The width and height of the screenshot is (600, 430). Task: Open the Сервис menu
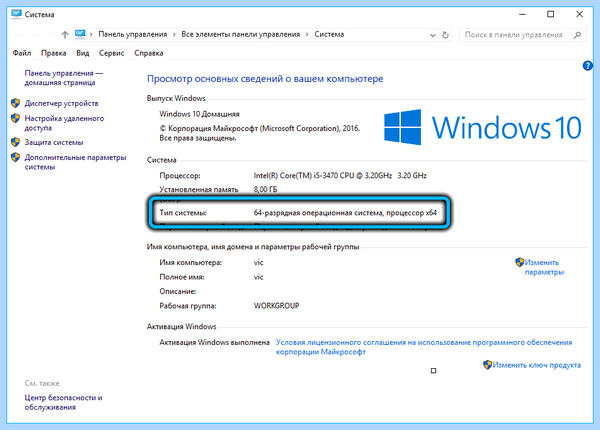[111, 53]
